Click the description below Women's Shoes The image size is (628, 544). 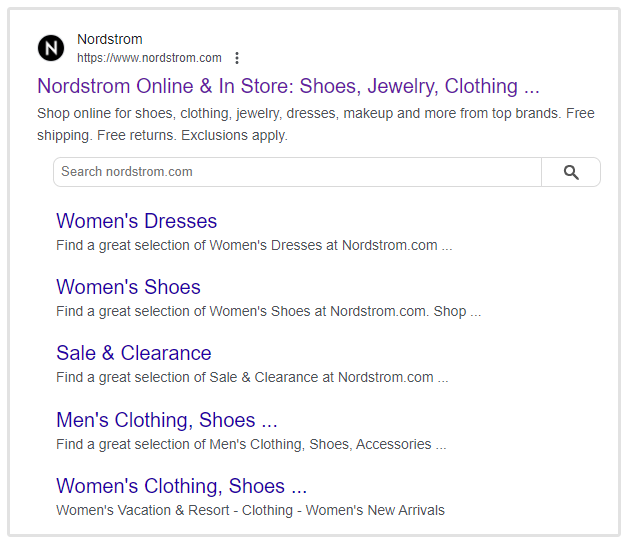(268, 311)
